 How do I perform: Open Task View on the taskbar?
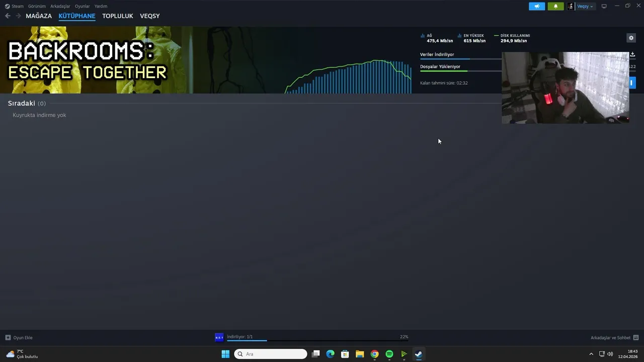pyautogui.click(x=316, y=354)
